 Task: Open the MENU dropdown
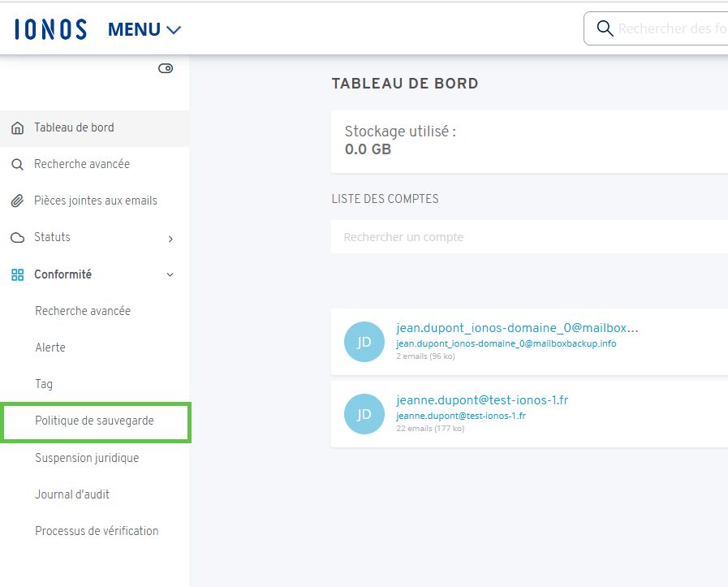pos(144,30)
